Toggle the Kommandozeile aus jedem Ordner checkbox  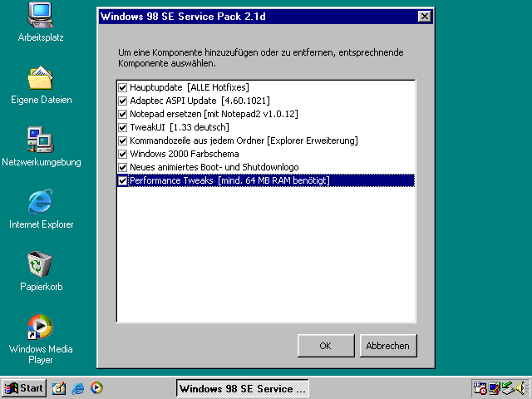(x=122, y=140)
